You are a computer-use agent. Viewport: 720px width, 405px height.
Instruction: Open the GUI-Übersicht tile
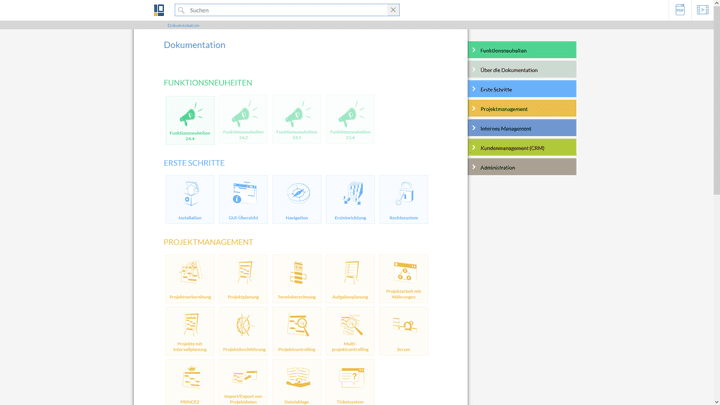coord(243,199)
